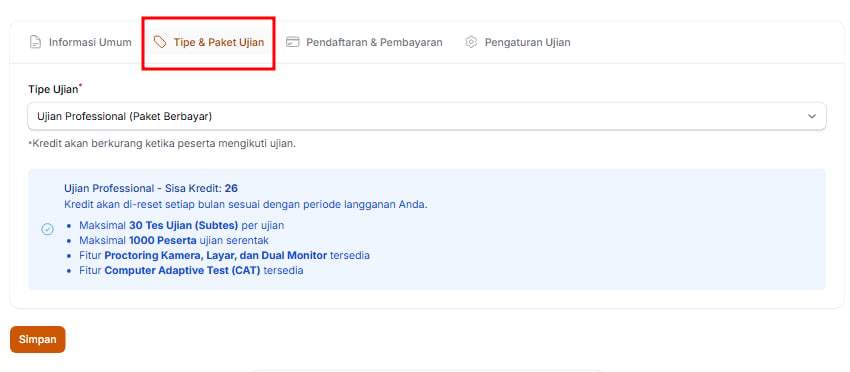Open the Informasi Umum tab

80,42
